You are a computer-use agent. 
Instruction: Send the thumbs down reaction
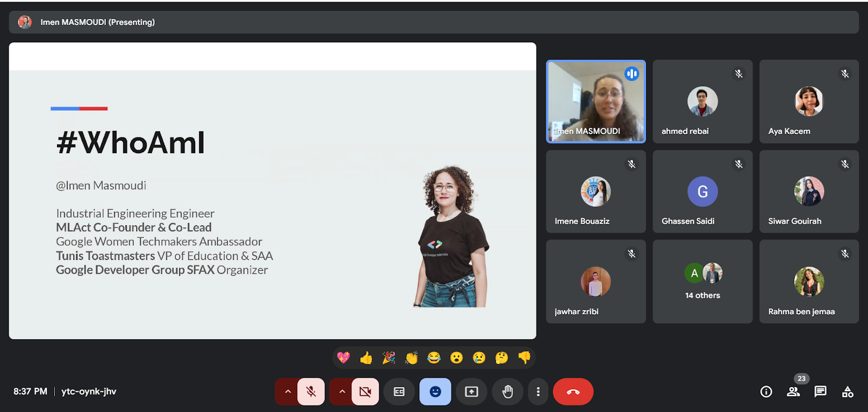[525, 358]
